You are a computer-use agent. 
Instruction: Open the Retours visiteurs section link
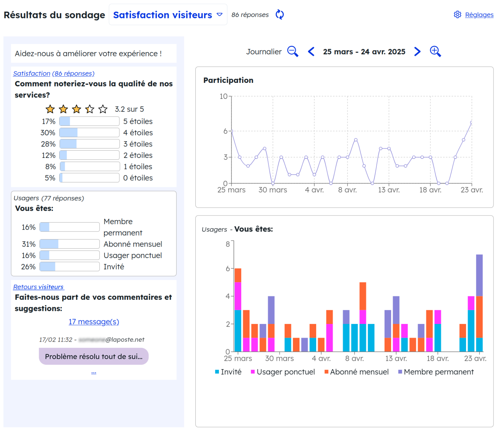point(38,287)
